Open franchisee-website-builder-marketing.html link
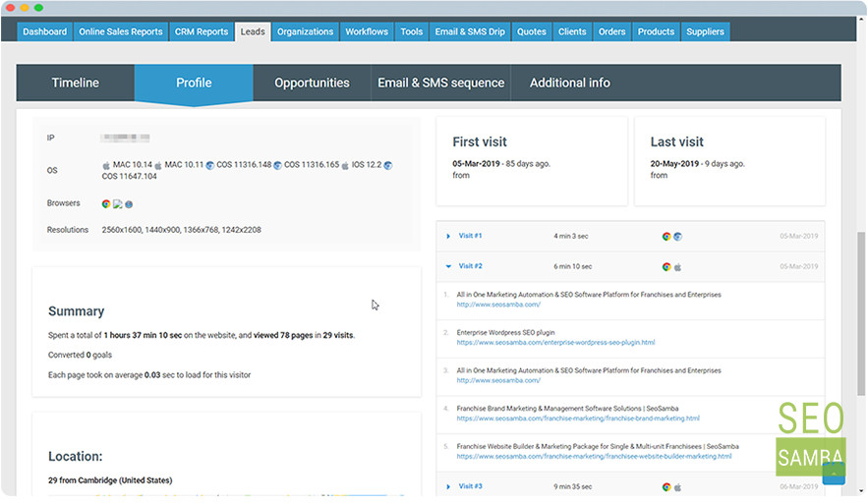 594,457
